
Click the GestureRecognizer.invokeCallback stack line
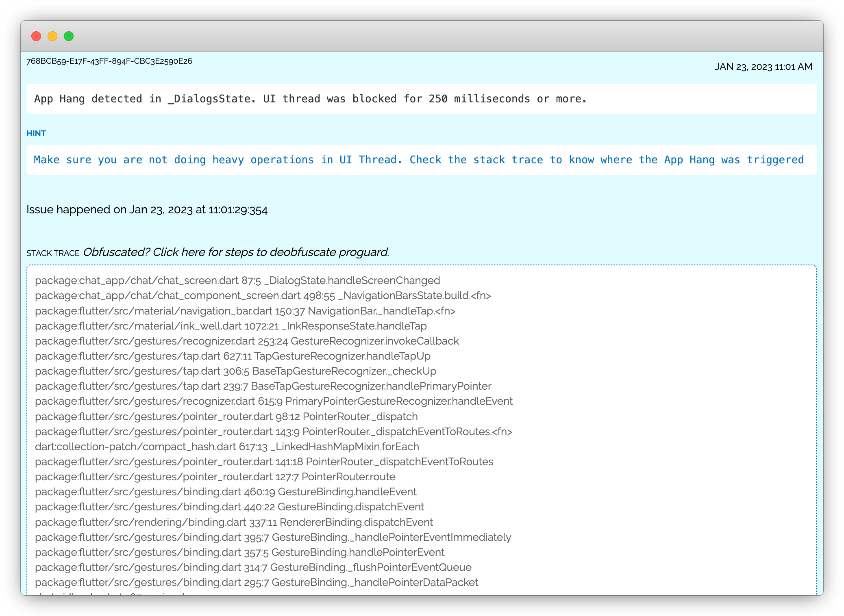(x=247, y=341)
